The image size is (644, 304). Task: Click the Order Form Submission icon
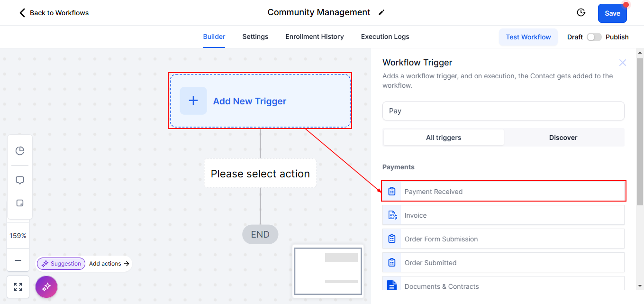[392, 239]
